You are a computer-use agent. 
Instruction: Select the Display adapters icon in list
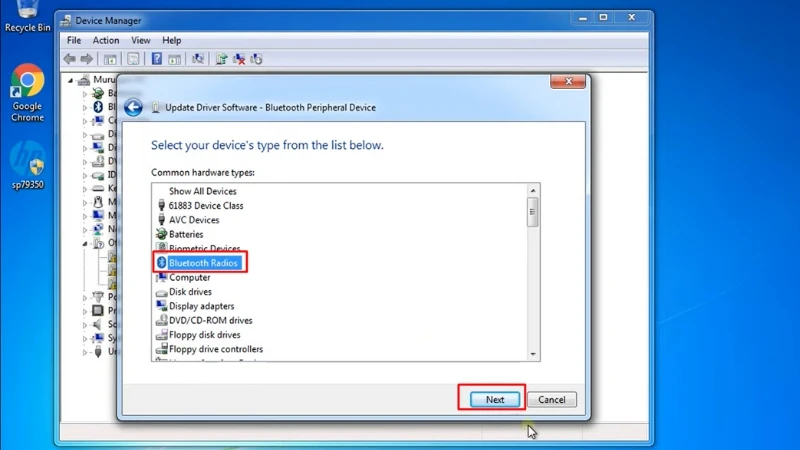point(161,306)
